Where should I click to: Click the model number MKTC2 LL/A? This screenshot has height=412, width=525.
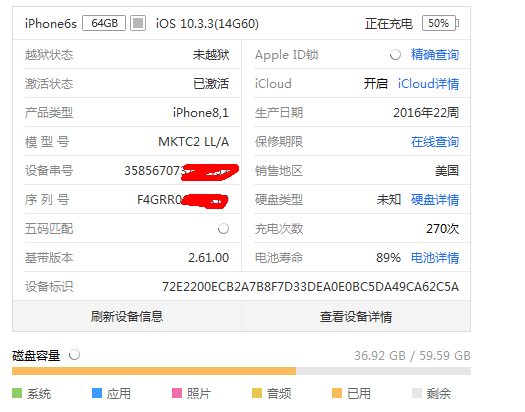coord(194,142)
